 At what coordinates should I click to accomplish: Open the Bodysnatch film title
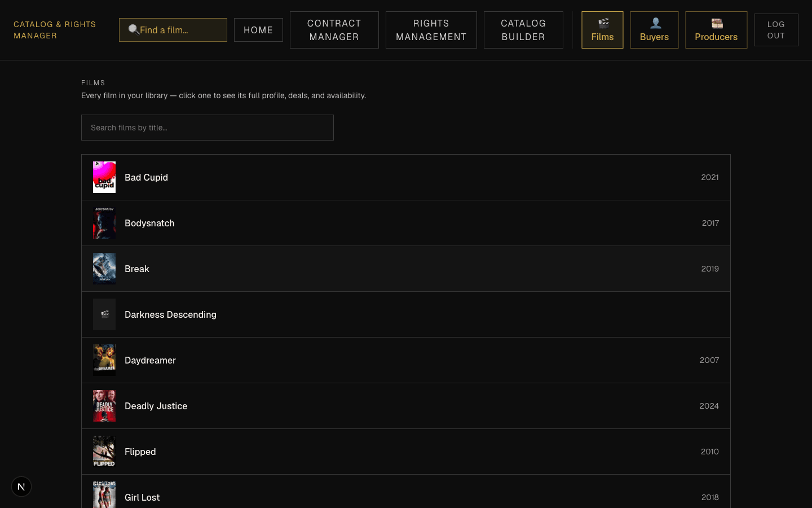coord(149,223)
